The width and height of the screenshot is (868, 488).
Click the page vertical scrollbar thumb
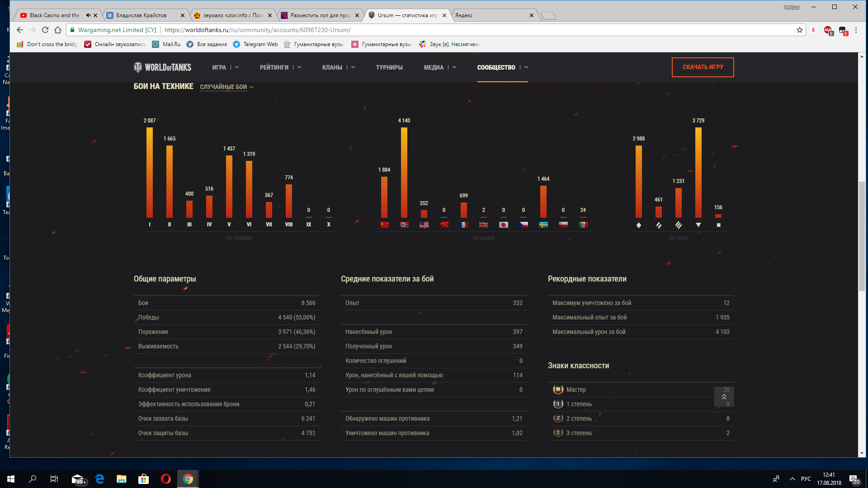tap(862, 236)
